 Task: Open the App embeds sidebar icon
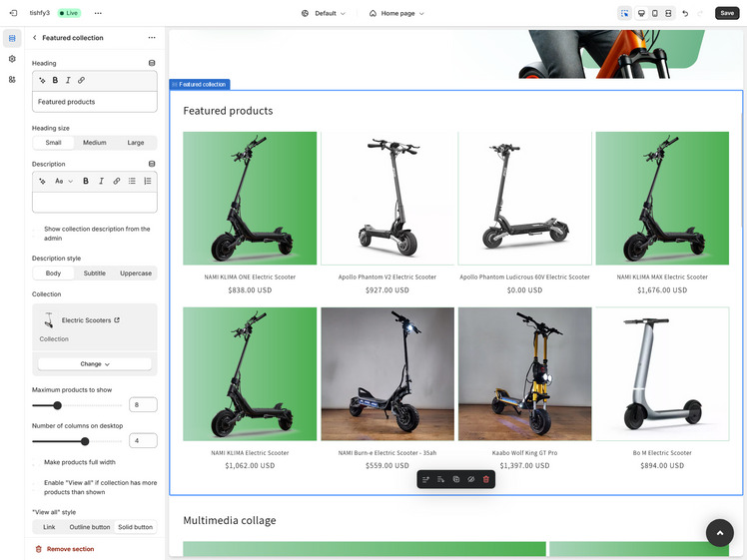12,80
